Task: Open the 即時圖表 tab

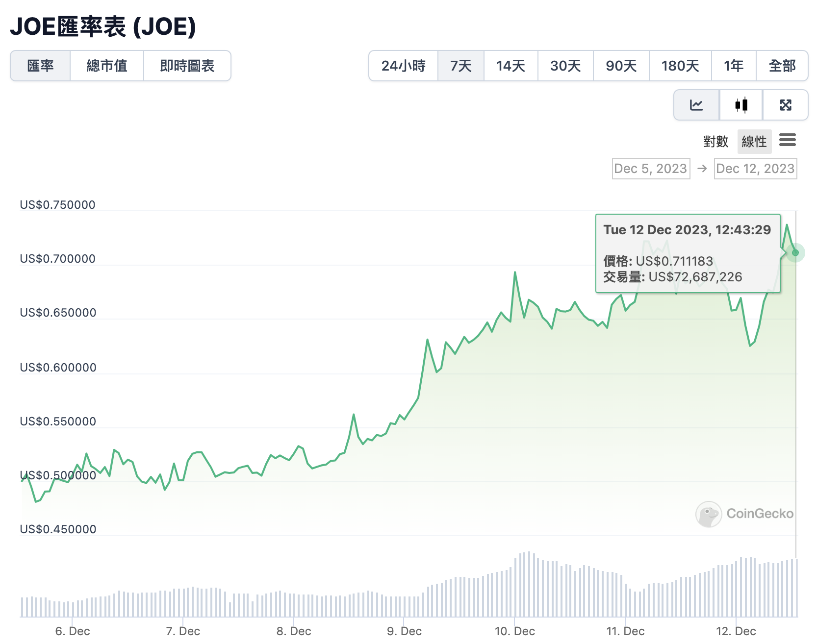Action: (187, 66)
